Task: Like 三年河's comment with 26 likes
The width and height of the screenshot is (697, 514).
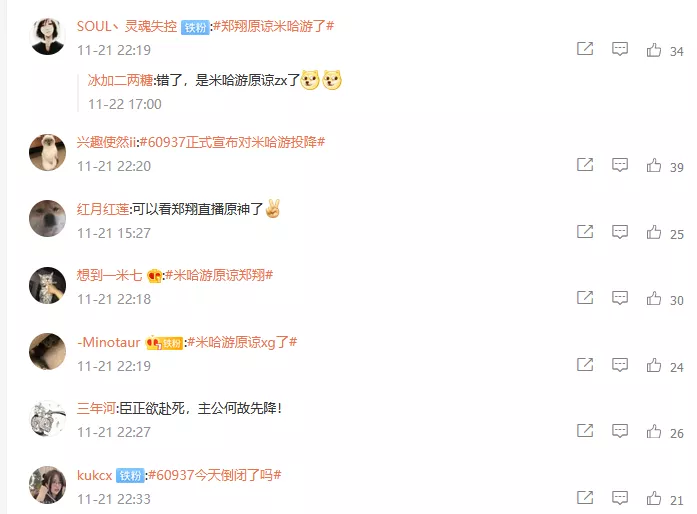Action: [x=653, y=431]
